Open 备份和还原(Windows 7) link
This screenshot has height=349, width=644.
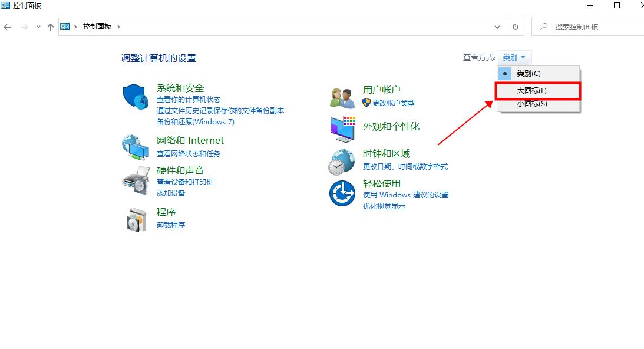pyautogui.click(x=196, y=121)
